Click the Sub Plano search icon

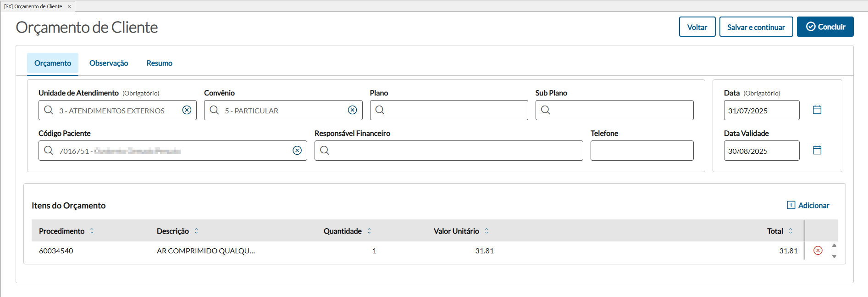pos(546,110)
